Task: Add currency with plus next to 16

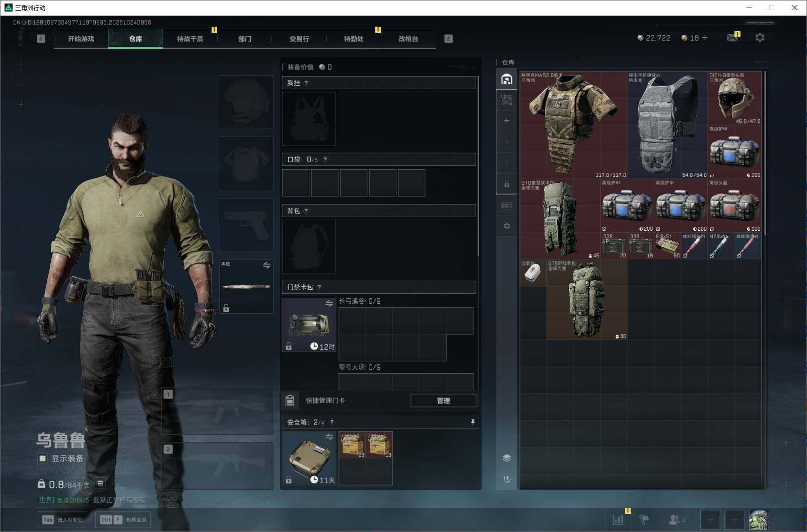Action: coord(705,38)
